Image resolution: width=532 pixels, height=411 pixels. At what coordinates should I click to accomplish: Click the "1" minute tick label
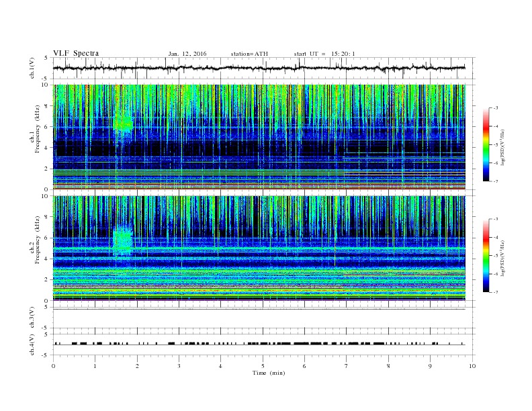point(95,366)
